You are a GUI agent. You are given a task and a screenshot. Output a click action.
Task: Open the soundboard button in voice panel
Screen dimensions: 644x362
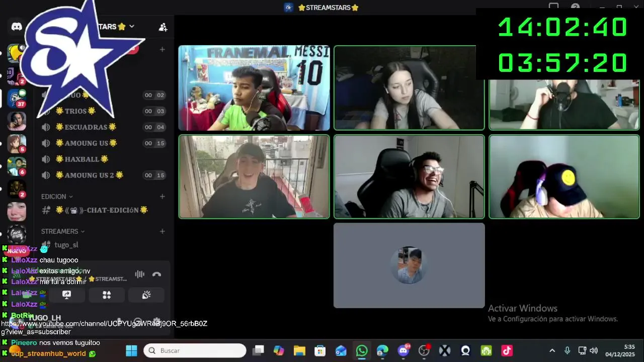146,295
